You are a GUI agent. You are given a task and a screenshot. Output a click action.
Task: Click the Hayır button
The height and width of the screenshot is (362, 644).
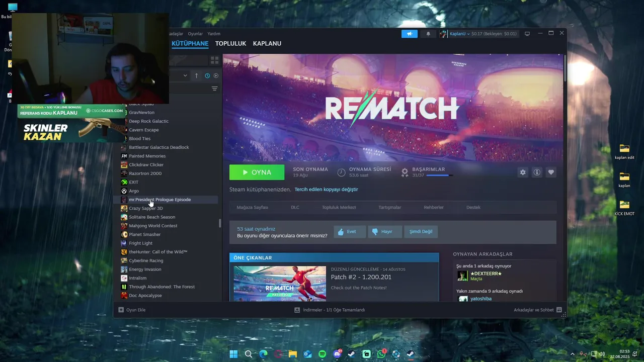click(x=385, y=232)
